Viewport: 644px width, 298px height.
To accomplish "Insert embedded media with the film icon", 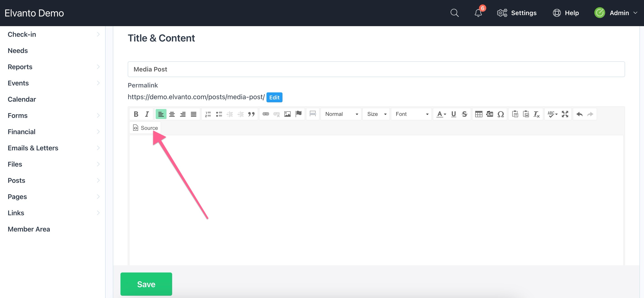I will (489, 114).
